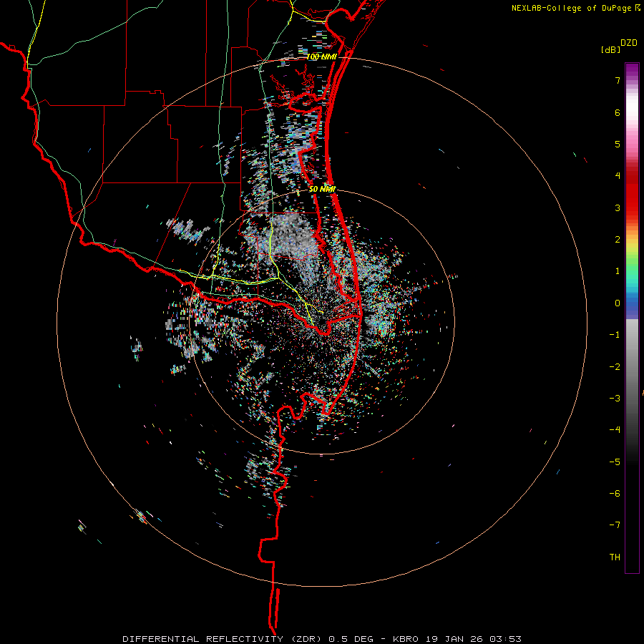Click the -2 value on color scale
The image size is (644, 644).
pyautogui.click(x=615, y=367)
